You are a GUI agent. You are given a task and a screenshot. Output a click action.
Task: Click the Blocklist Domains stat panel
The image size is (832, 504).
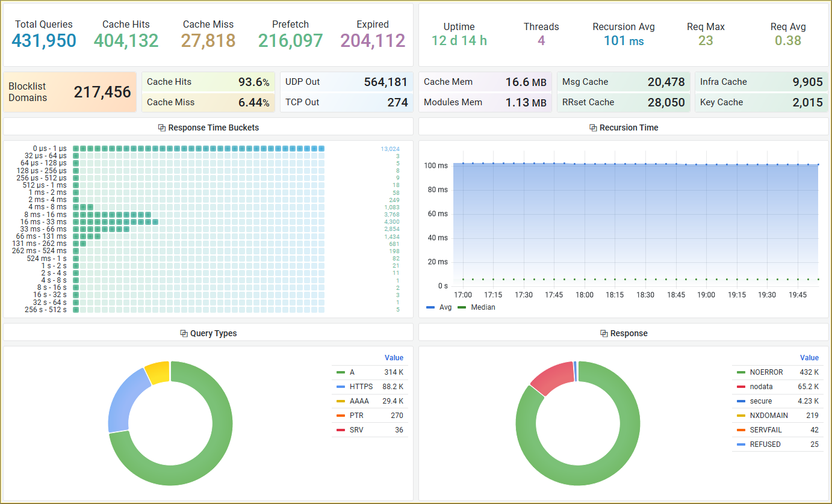pyautogui.click(x=70, y=92)
